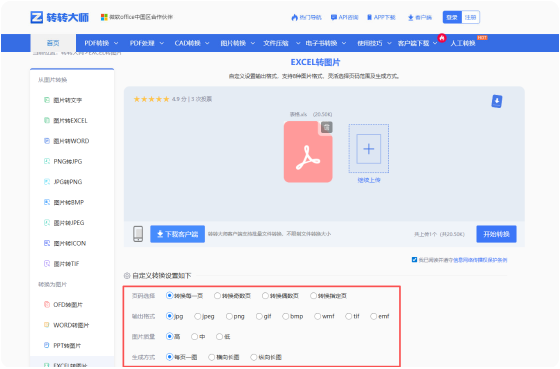Open 人工转换 in the navigation bar

pyautogui.click(x=463, y=43)
